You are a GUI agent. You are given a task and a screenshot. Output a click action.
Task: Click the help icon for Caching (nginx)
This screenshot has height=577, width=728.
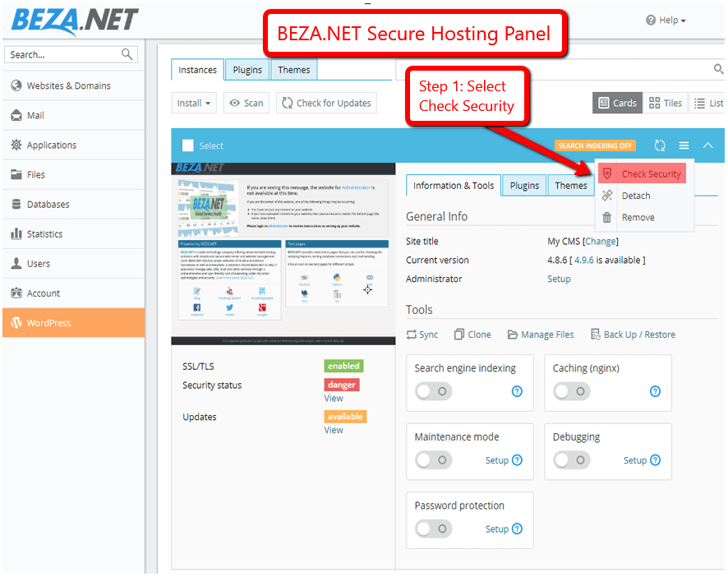coord(655,391)
